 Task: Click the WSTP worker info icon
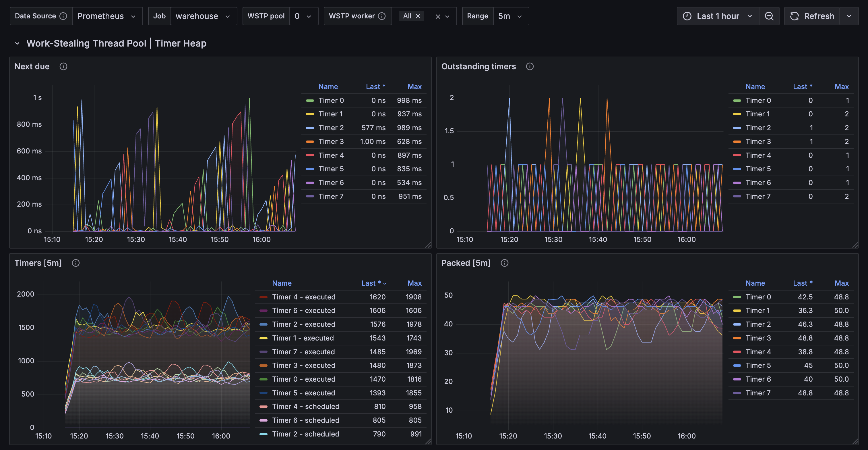click(x=382, y=16)
